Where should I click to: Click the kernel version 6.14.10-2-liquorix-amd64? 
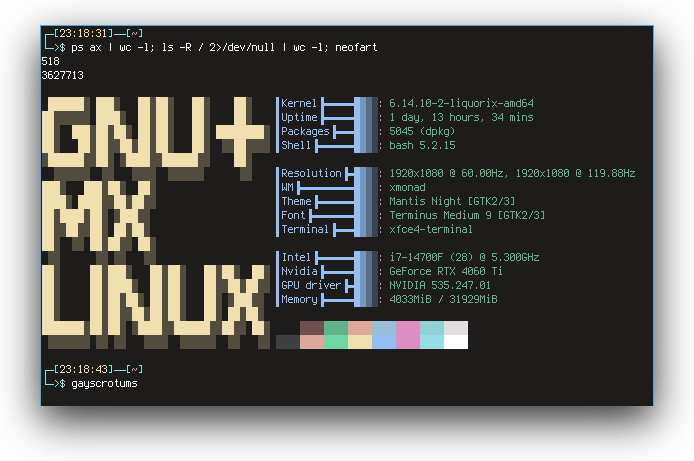(x=461, y=103)
